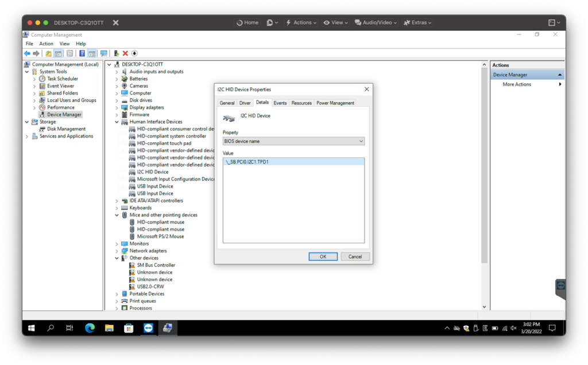
Task: Open the Action menu
Action: click(46, 44)
